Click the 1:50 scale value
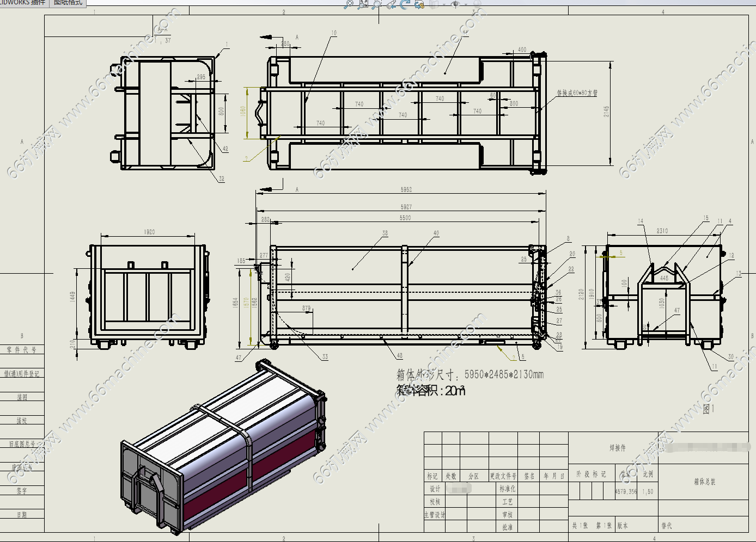 pyautogui.click(x=648, y=491)
